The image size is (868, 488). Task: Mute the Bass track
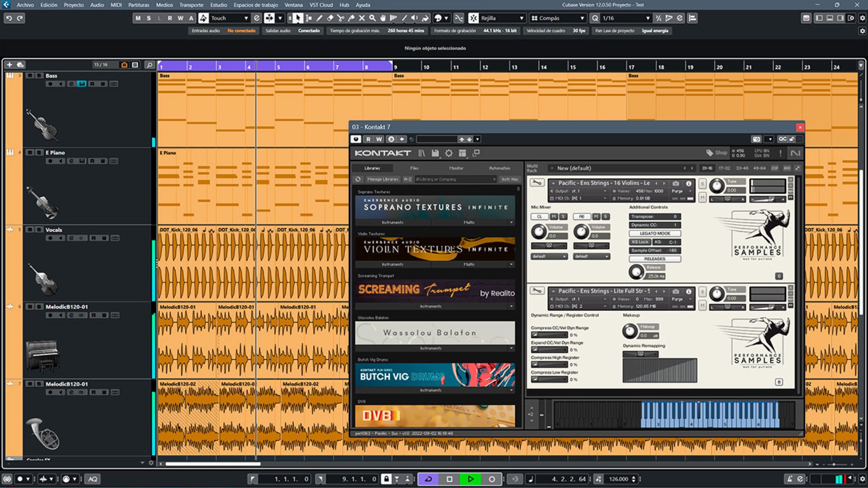point(30,76)
